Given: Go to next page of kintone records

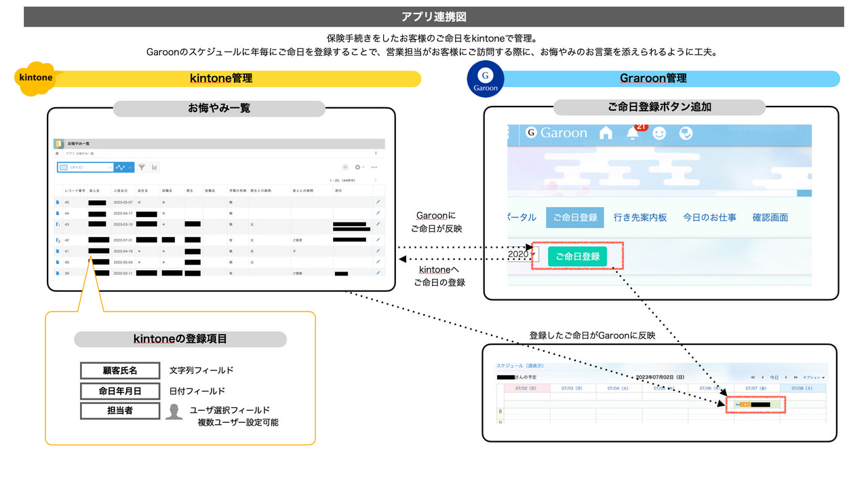Looking at the screenshot, I should (375, 180).
